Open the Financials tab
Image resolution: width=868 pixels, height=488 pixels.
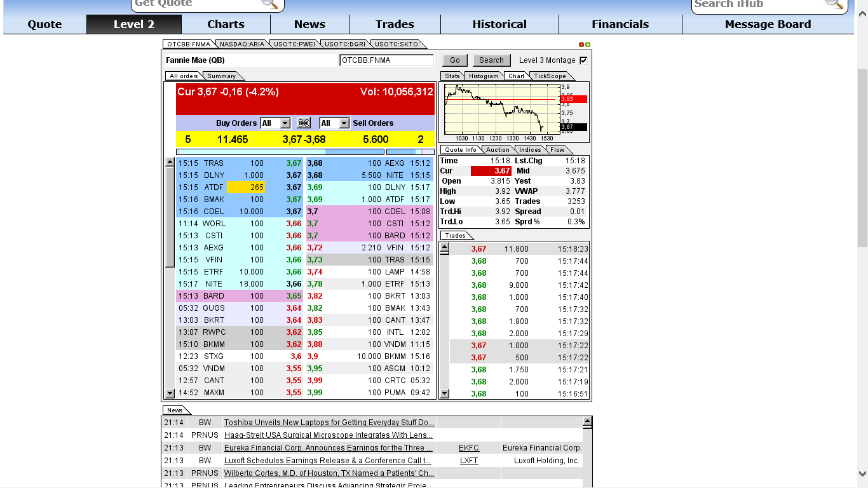(x=620, y=24)
